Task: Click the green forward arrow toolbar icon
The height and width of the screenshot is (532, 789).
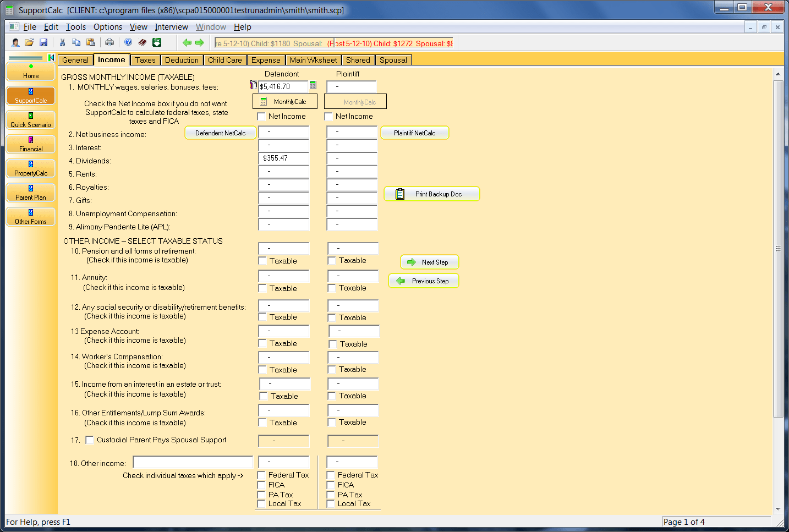Action: coord(200,42)
